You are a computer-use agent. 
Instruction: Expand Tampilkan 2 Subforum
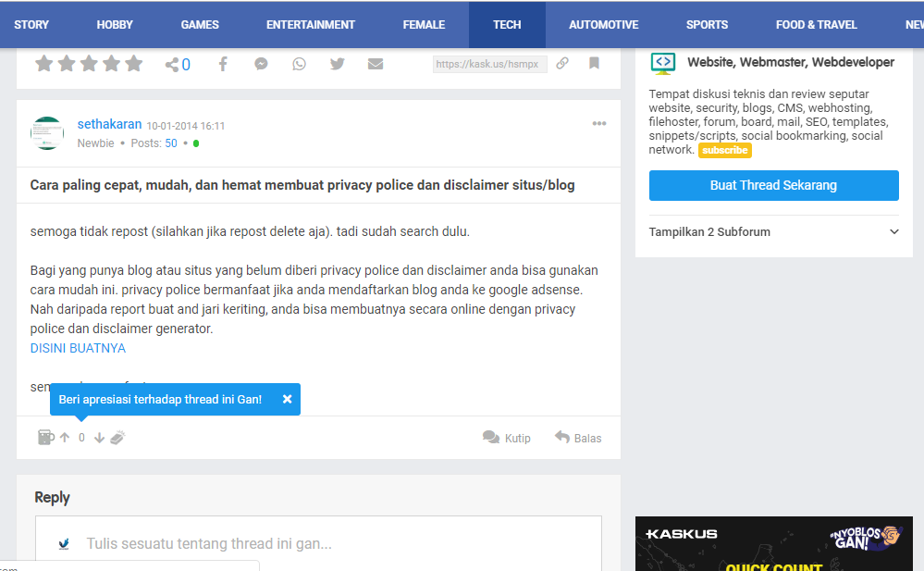774,231
